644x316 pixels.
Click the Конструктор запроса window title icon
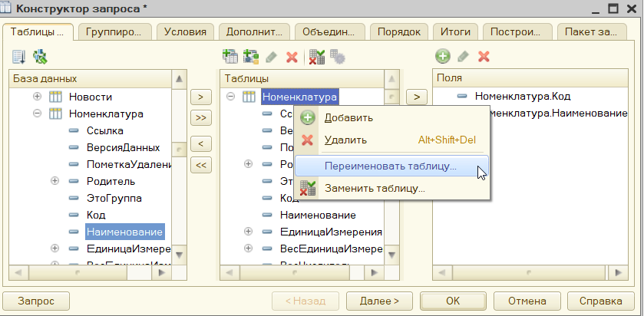pos(6,8)
